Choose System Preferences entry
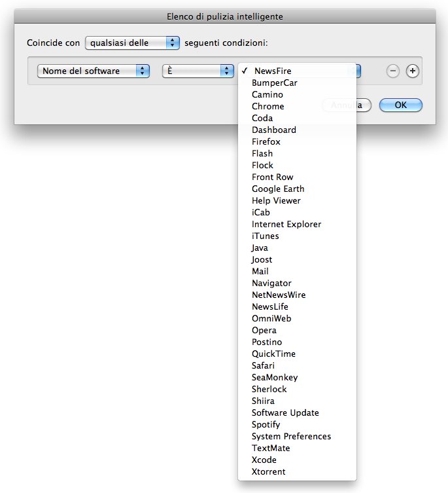This screenshot has width=448, height=493. click(297, 437)
